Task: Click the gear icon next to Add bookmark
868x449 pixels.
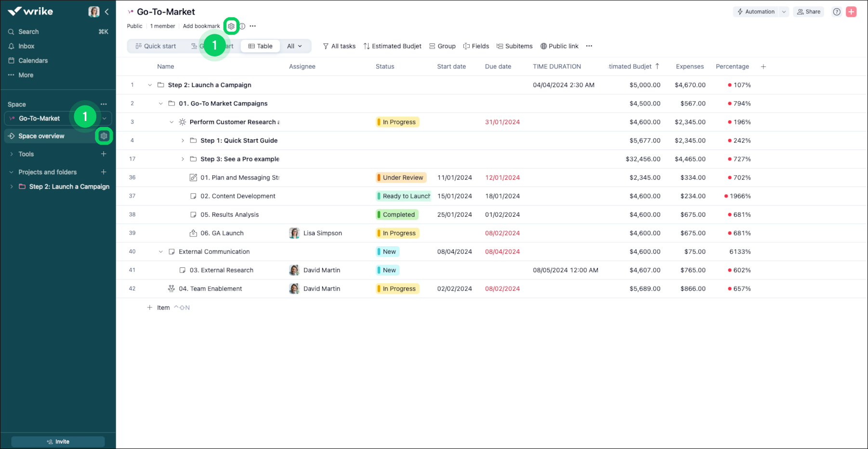Action: click(x=231, y=26)
